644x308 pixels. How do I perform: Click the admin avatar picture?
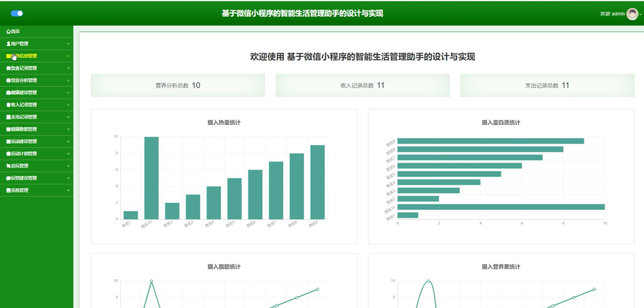[x=632, y=14]
